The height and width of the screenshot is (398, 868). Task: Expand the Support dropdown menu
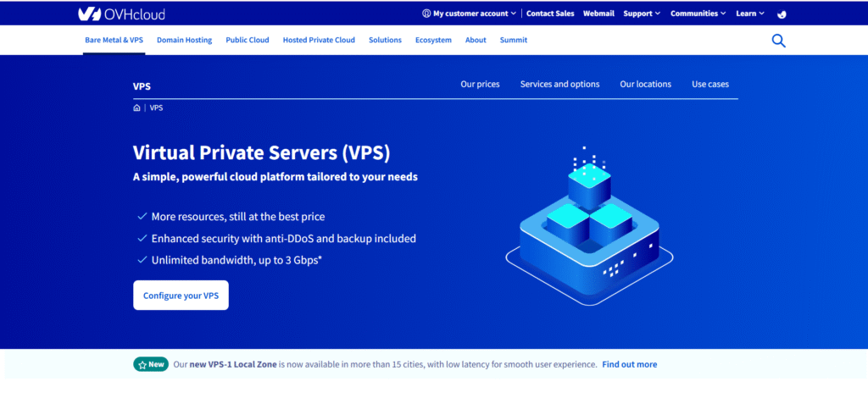(643, 14)
